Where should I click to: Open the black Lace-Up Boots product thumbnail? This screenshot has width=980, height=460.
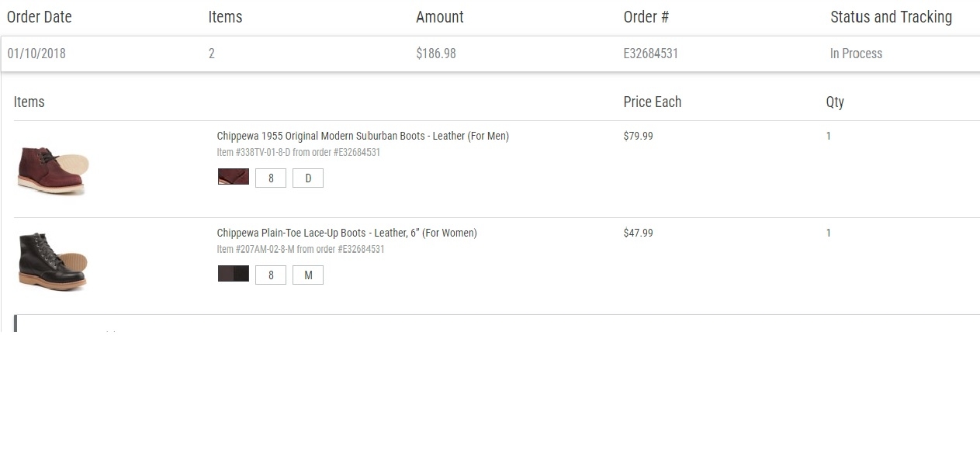click(x=53, y=261)
